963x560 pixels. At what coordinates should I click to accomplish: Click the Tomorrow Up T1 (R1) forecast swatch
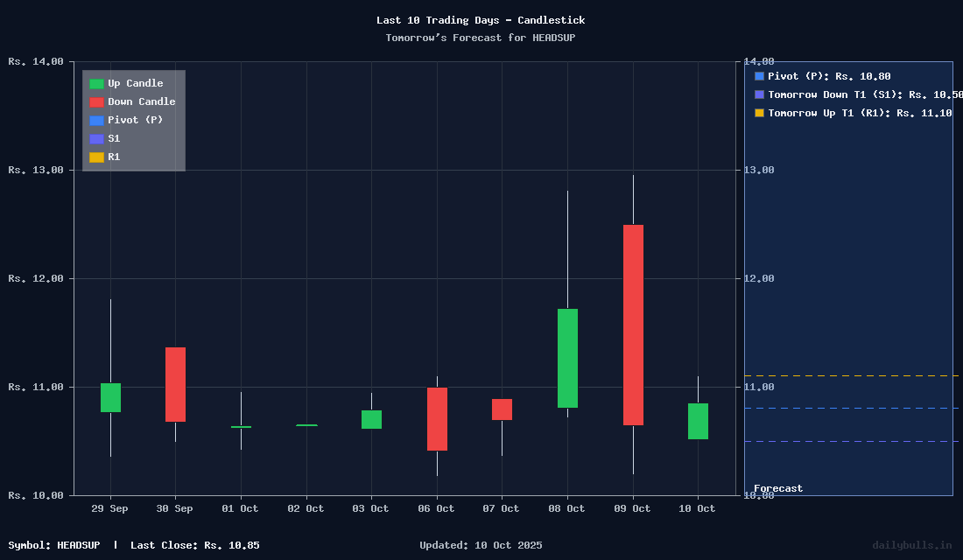tap(759, 113)
